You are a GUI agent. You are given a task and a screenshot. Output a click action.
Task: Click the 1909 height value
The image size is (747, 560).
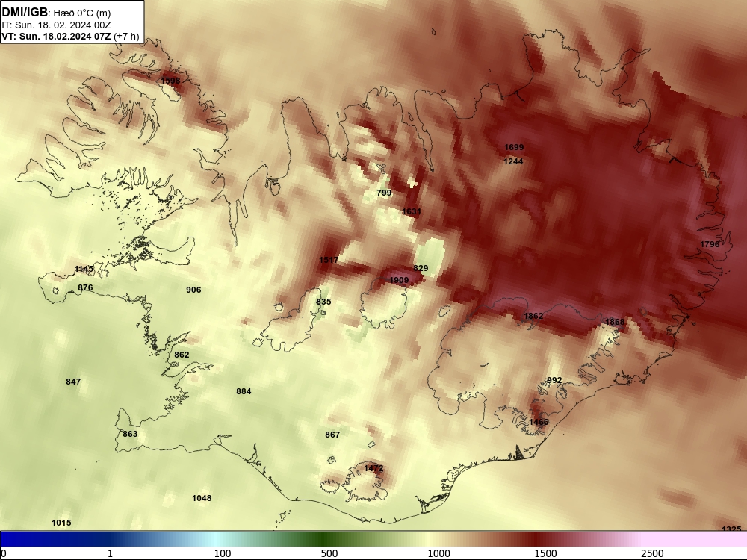(399, 281)
